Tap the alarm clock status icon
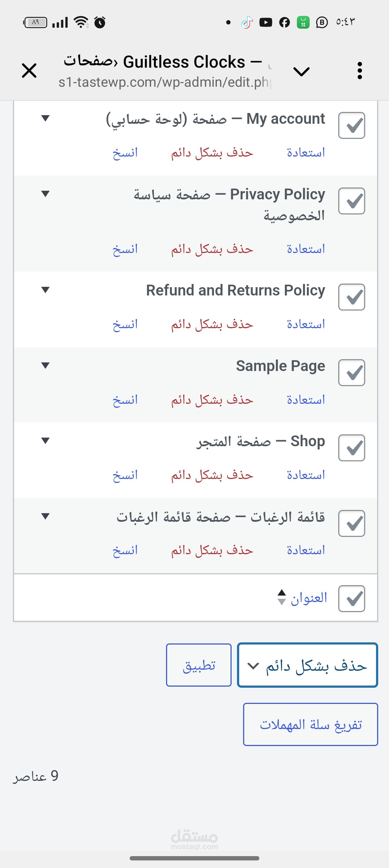This screenshot has width=389, height=868. tap(100, 23)
